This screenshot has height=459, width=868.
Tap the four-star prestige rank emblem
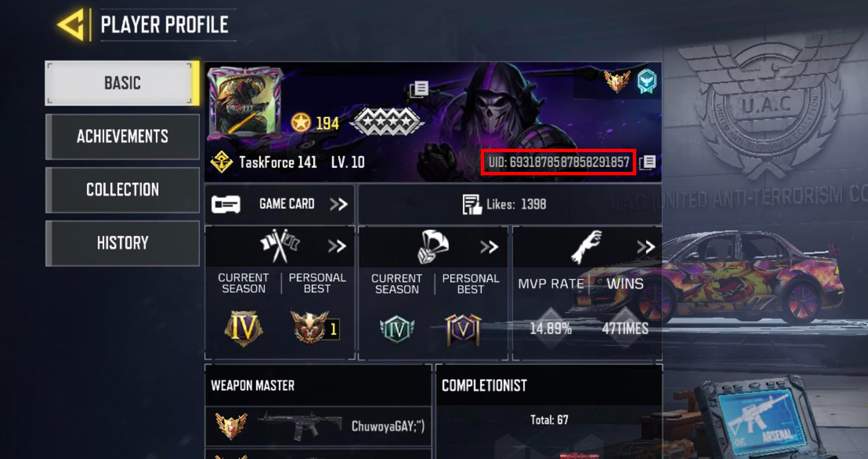[387, 121]
